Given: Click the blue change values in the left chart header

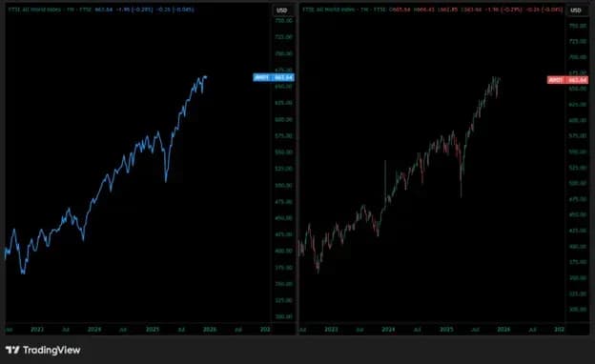Looking at the screenshot, I should (x=154, y=10).
